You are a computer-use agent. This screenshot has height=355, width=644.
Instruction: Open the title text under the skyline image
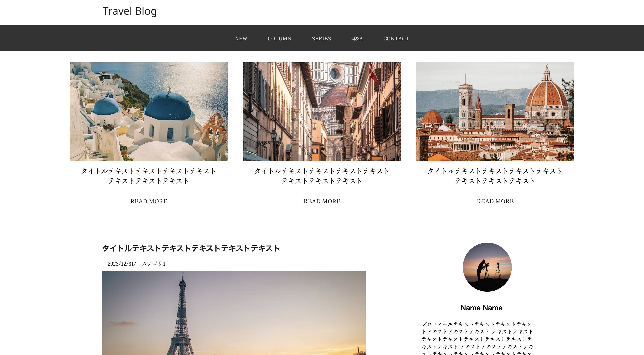495,176
